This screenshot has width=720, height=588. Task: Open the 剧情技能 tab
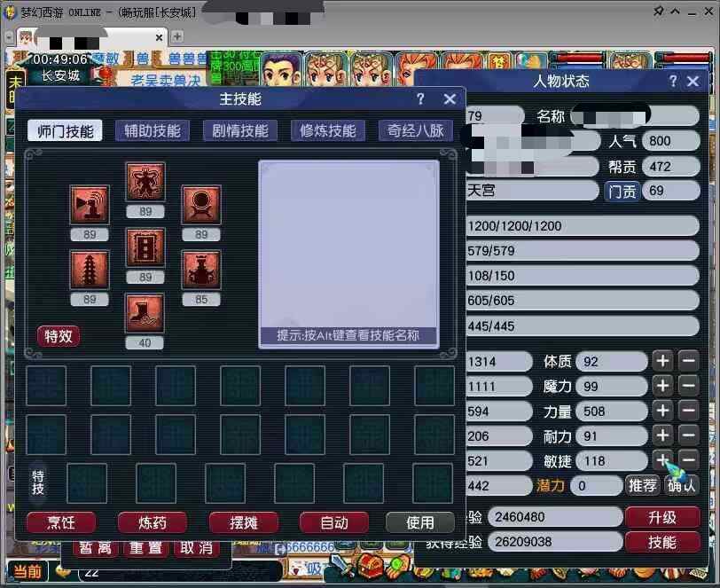click(x=240, y=131)
